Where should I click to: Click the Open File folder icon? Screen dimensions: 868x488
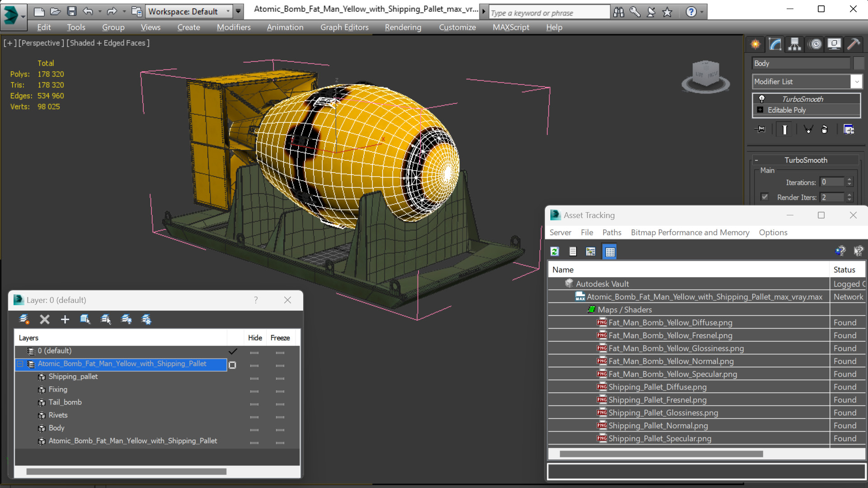[x=55, y=11]
